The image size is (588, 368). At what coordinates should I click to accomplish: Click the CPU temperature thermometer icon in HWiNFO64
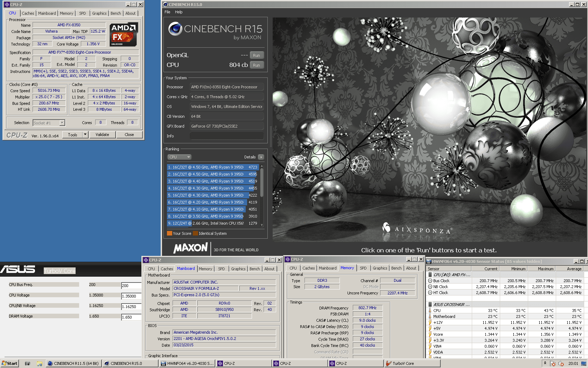[x=430, y=311]
